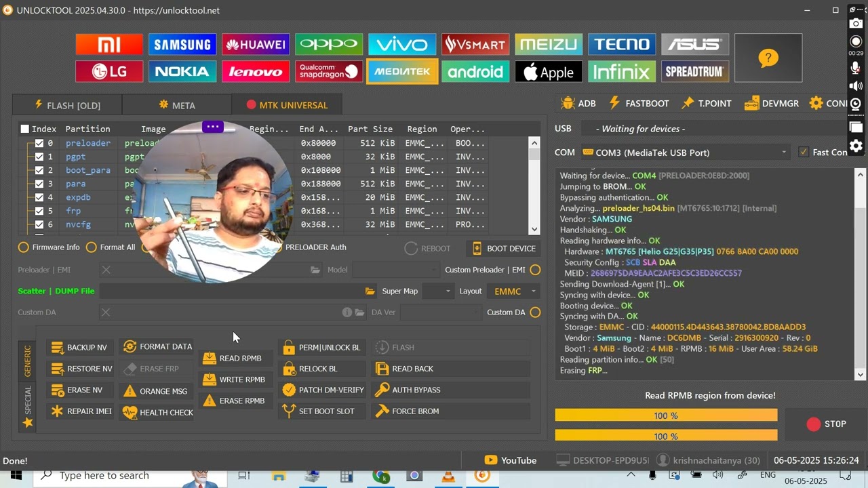Select the Apple brand tile
The height and width of the screenshot is (488, 868).
[549, 71]
